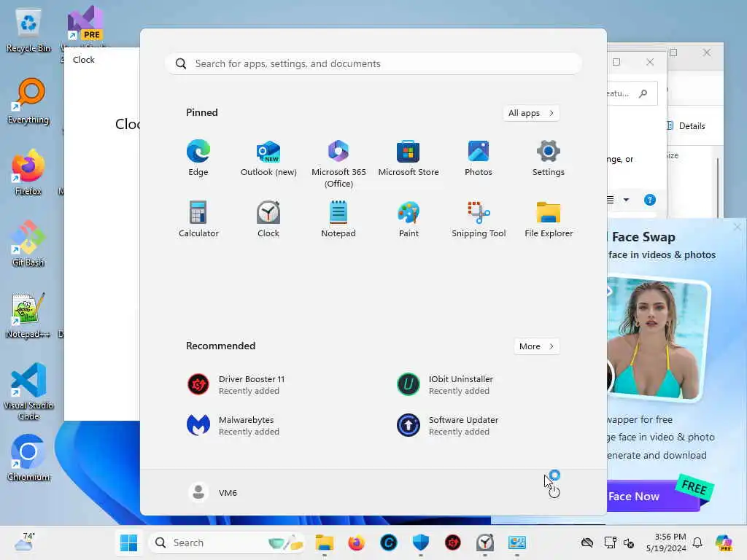Click search magnifier in background window
The image size is (747, 560).
[643, 94]
